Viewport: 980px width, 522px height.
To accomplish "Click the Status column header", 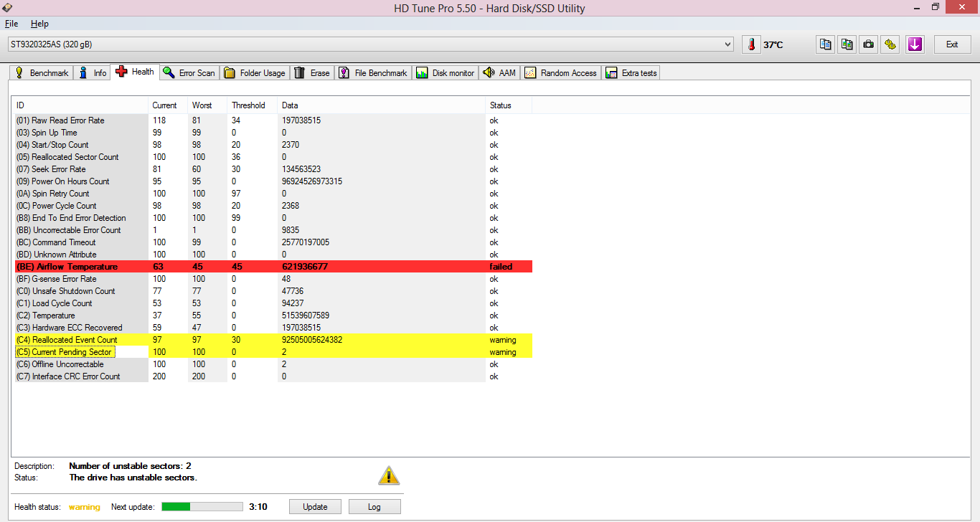I will (509, 105).
